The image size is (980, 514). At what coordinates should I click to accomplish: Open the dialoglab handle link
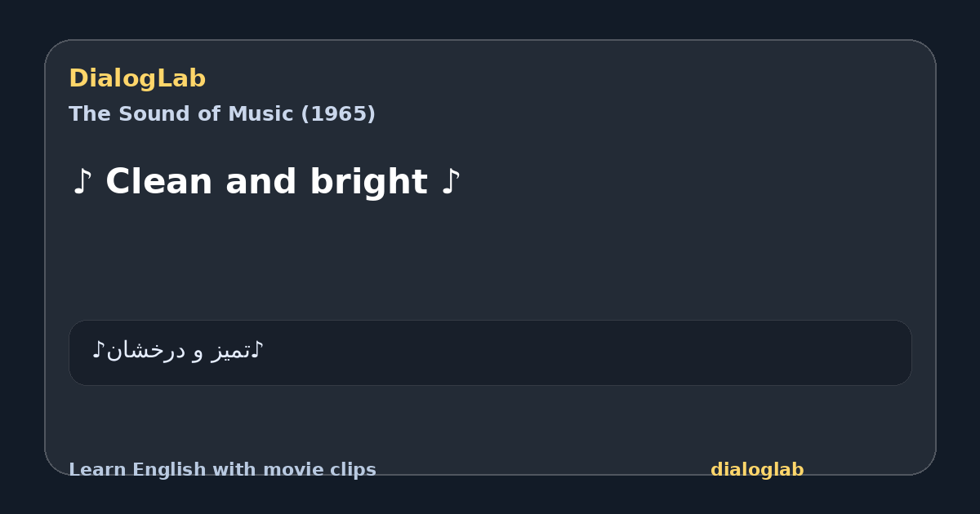(757, 470)
